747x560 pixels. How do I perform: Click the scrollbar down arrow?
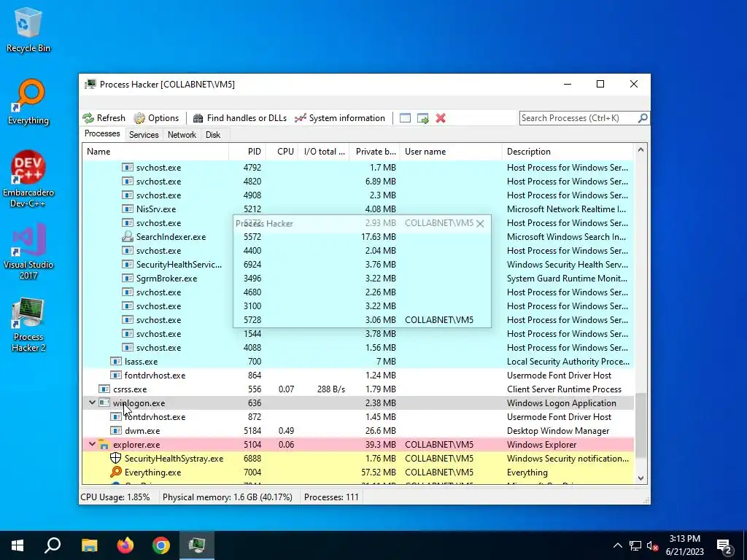640,478
